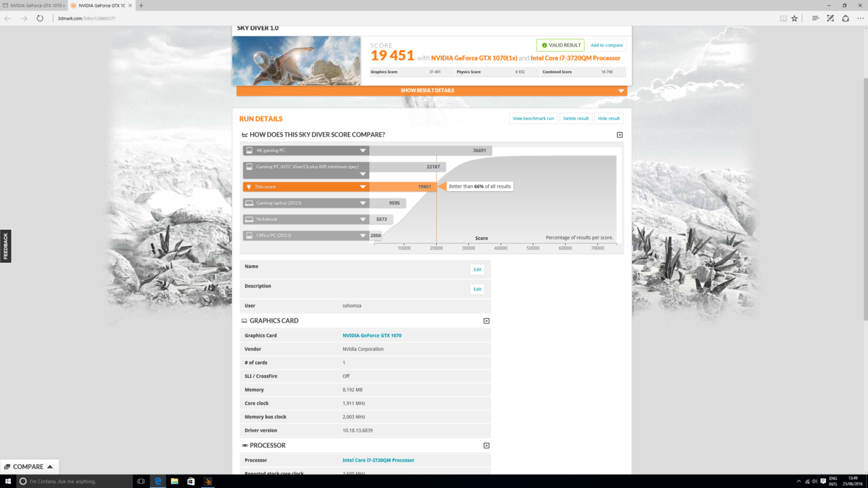Open Windows Store from taskbar
The width and height of the screenshot is (868, 488).
click(x=191, y=481)
